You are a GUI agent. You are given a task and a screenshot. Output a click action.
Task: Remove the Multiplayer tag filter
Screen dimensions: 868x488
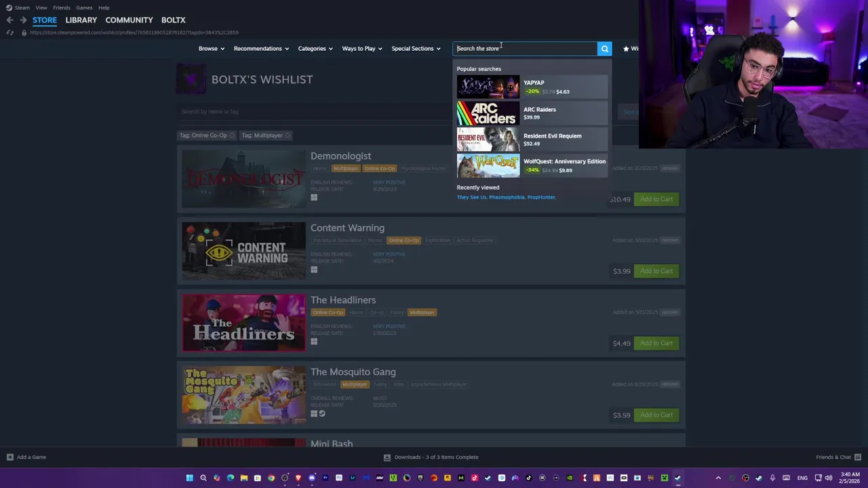(x=288, y=136)
